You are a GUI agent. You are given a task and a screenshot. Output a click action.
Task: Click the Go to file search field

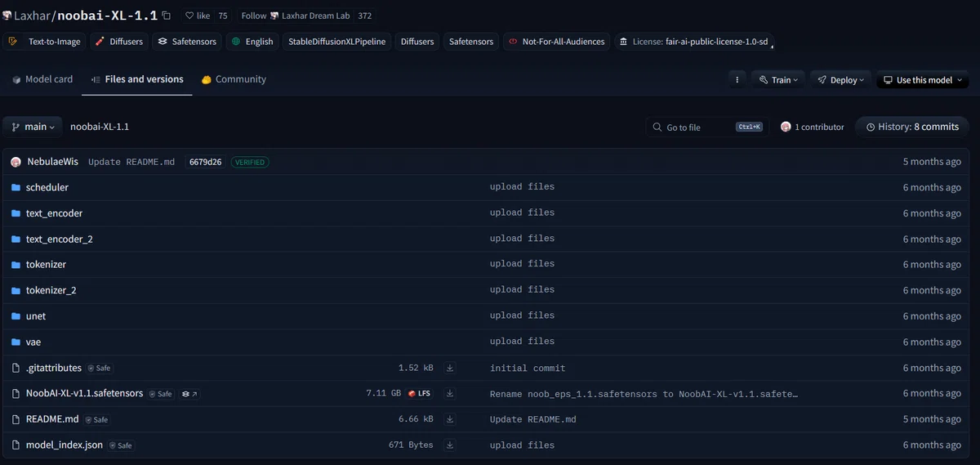(x=706, y=127)
